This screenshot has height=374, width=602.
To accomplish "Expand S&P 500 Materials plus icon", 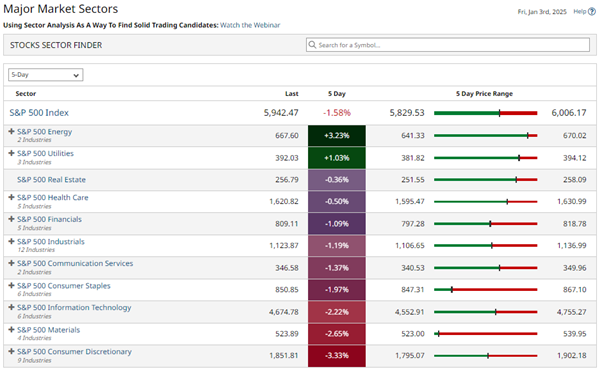I will pos(12,330).
